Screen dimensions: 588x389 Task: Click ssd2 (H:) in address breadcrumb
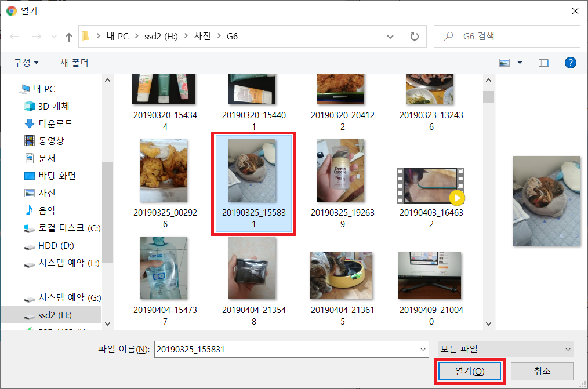161,37
